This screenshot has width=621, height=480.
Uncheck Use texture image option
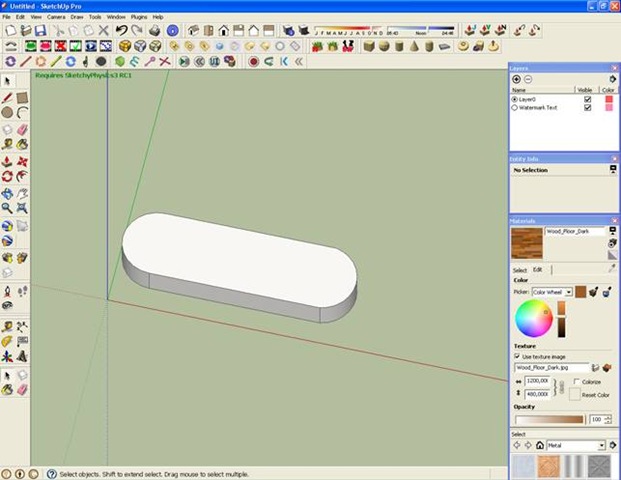tap(517, 356)
